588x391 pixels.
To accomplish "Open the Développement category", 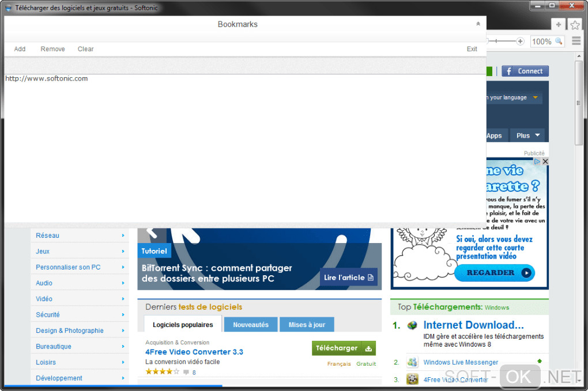I will [80, 378].
